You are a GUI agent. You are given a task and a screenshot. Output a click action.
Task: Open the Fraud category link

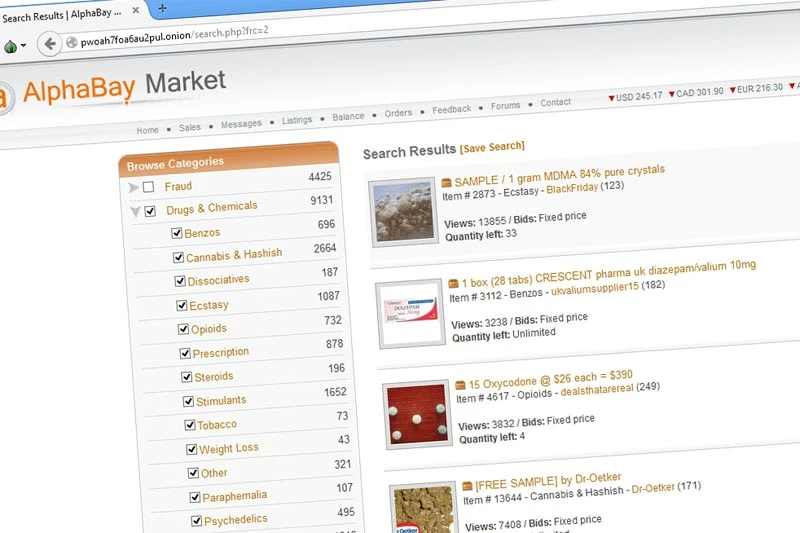tap(178, 186)
